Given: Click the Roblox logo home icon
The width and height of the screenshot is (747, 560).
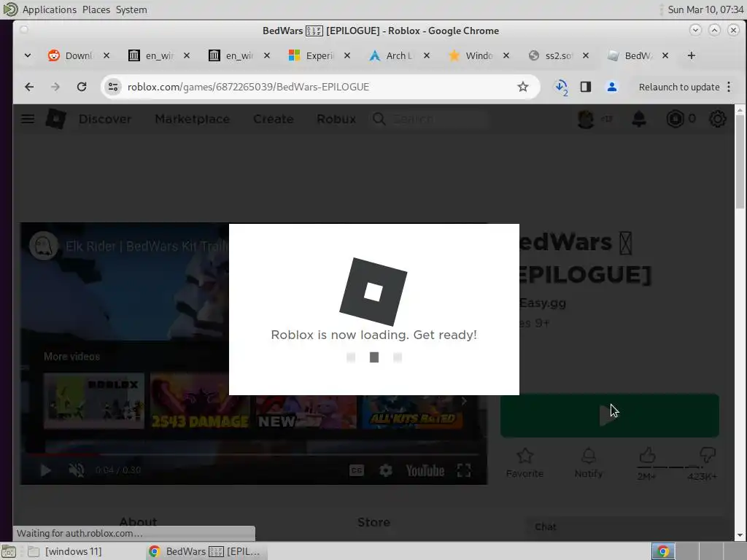Looking at the screenshot, I should (55, 119).
